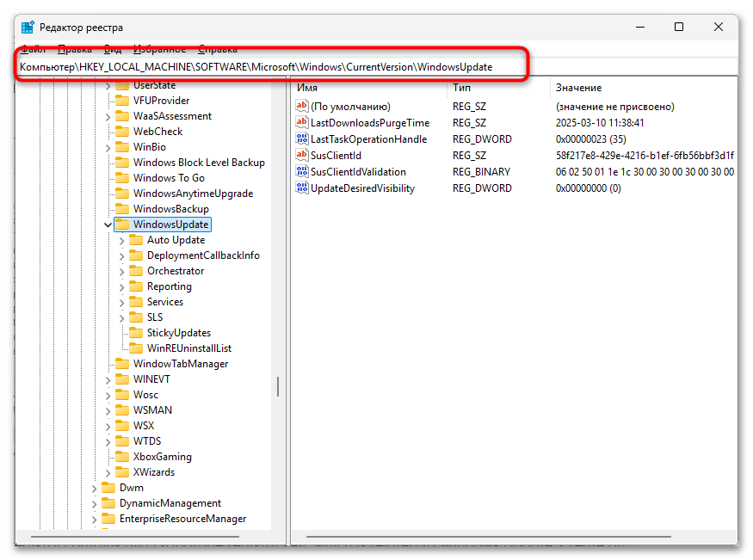
Task: Select the Windows Block Level Backup key
Action: tap(199, 163)
